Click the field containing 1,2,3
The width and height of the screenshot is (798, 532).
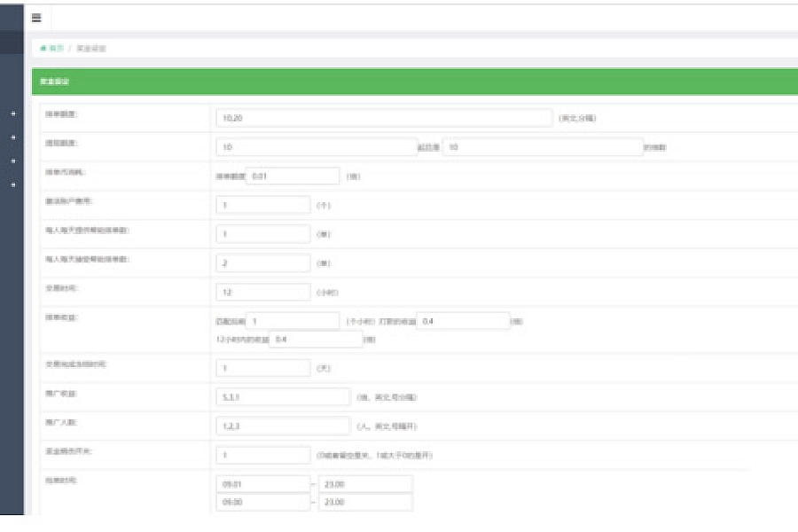tap(284, 426)
